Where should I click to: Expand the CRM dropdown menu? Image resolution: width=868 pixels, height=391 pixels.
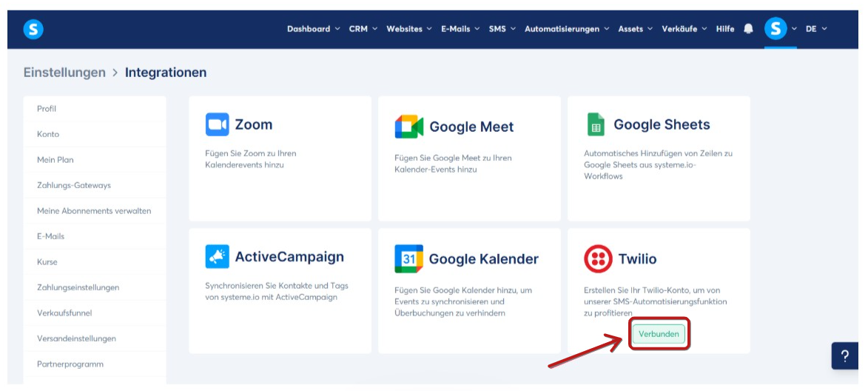pos(363,29)
